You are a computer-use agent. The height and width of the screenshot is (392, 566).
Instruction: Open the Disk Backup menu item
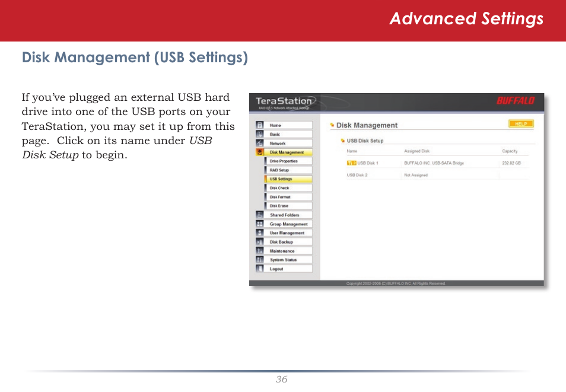pyautogui.click(x=288, y=242)
